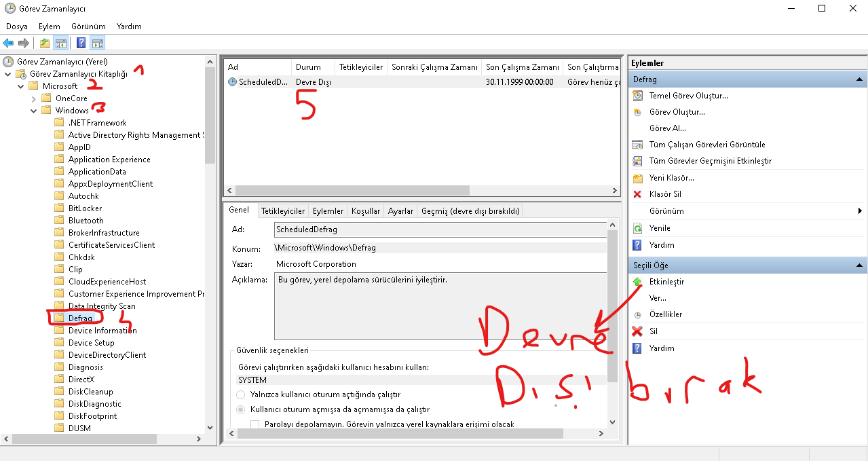Open the Geçmiş (devre dışı bırakıldı) tab
The height and width of the screenshot is (461, 868).
pyautogui.click(x=470, y=211)
